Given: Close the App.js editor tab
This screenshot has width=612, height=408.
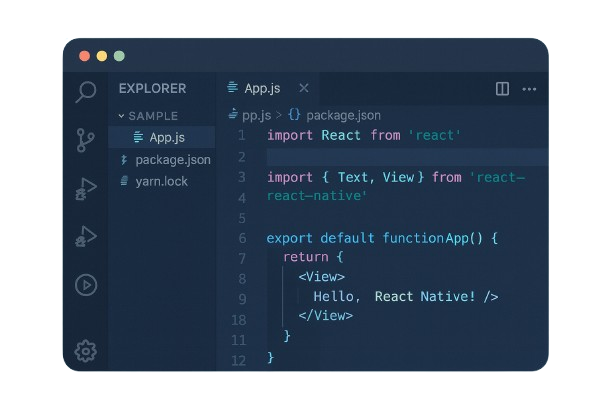Looking at the screenshot, I should pyautogui.click(x=304, y=88).
